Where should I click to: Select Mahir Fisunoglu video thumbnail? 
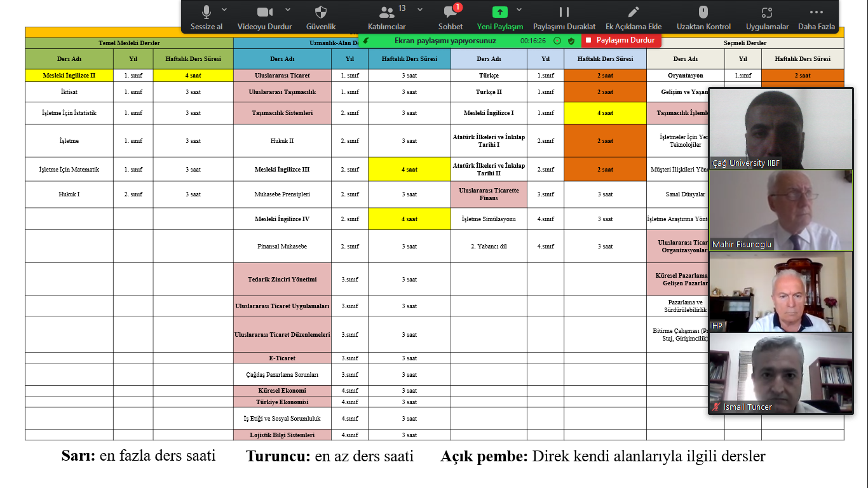coord(781,210)
